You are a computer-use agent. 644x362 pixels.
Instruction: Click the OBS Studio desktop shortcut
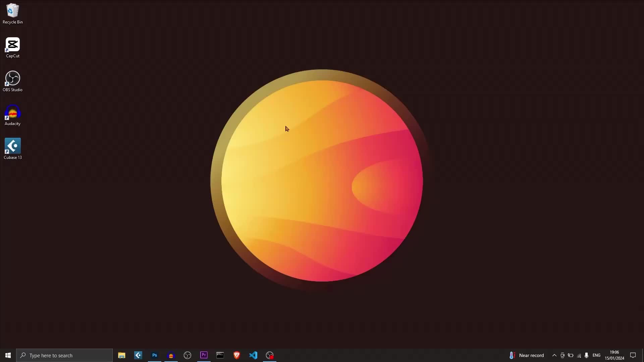tap(12, 81)
